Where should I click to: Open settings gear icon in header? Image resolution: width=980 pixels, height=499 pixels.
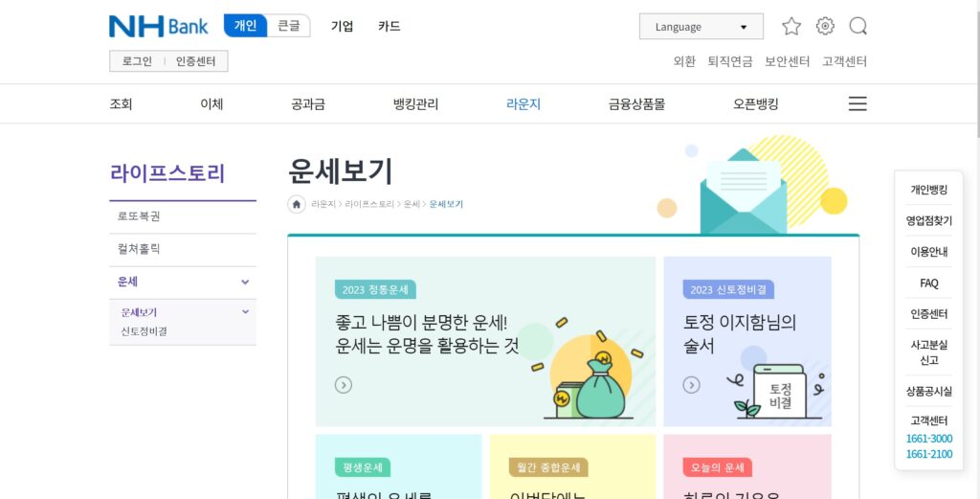click(825, 26)
